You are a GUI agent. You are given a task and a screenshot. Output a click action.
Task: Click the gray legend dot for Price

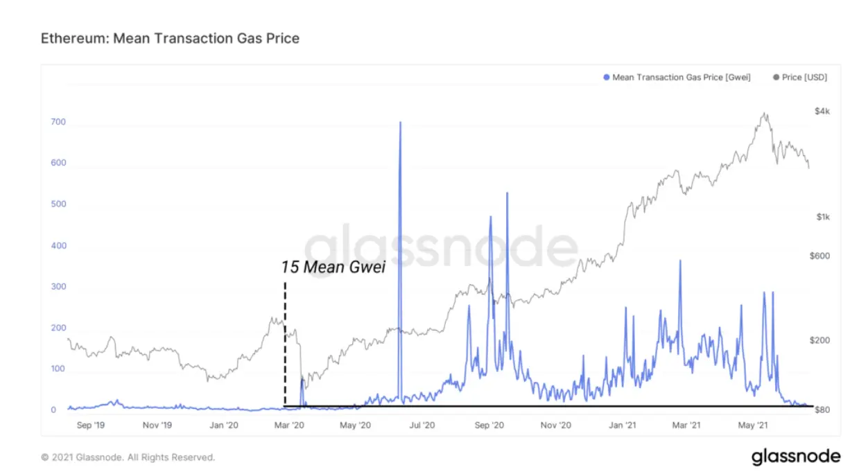[x=776, y=78]
